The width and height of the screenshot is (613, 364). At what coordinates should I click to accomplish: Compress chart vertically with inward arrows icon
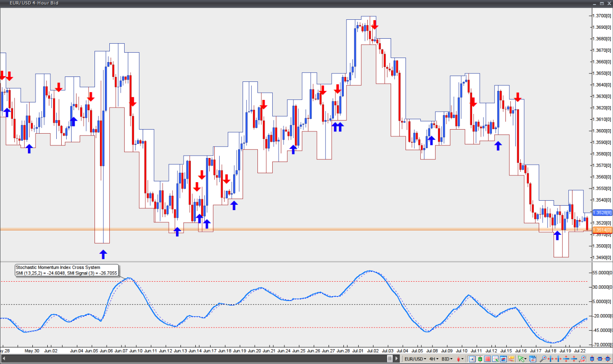(x=574, y=359)
